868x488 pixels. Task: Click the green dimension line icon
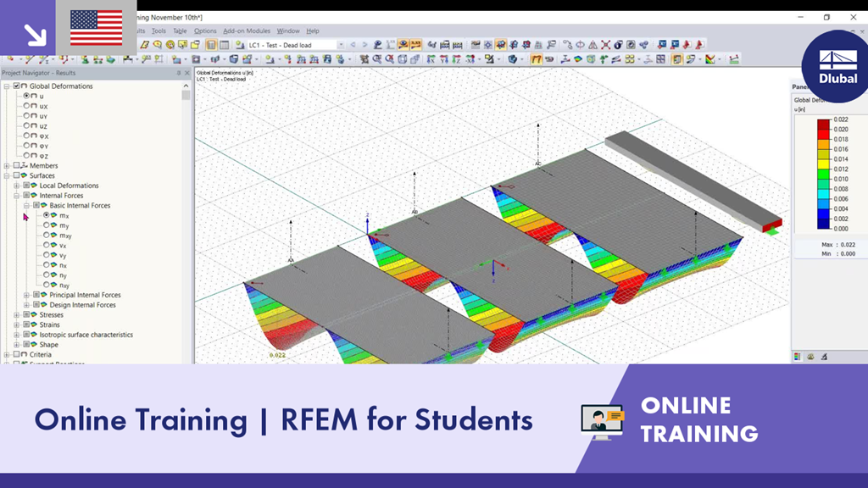click(734, 59)
